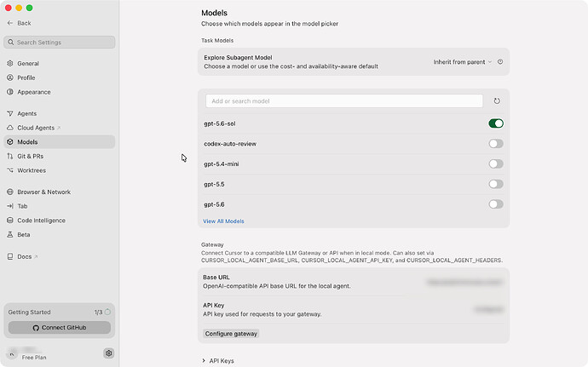Click the external link arrow next to Cloud Agents
Screen dimensions: 588x367
click(59, 128)
